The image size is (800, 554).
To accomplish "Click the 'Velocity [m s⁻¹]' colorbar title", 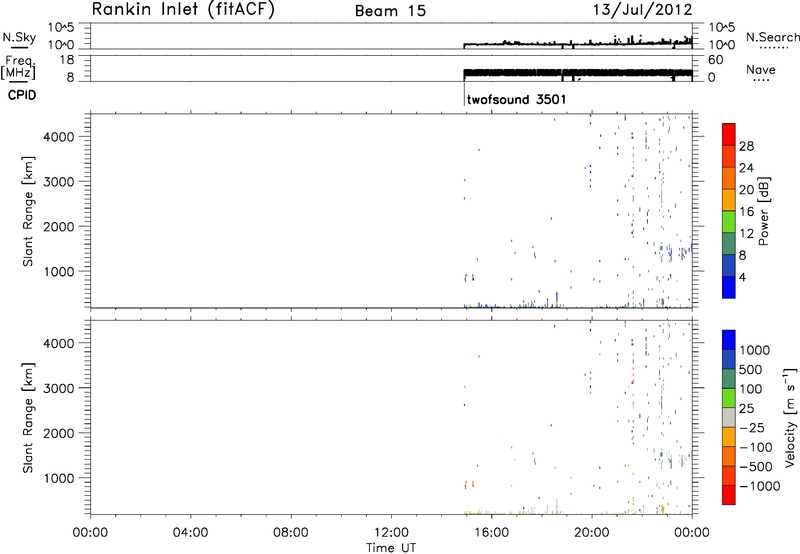I will tap(790, 418).
